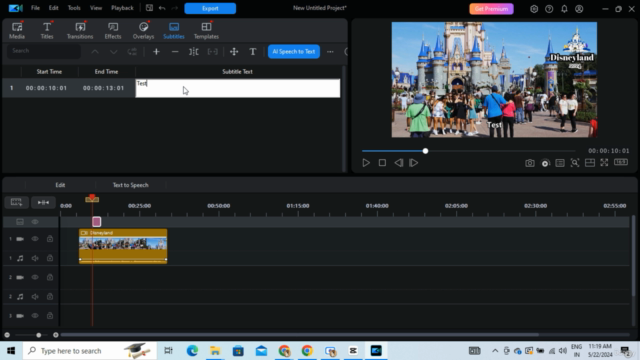
Task: Click the timeline zoom slider handle
Action: (x=38, y=335)
